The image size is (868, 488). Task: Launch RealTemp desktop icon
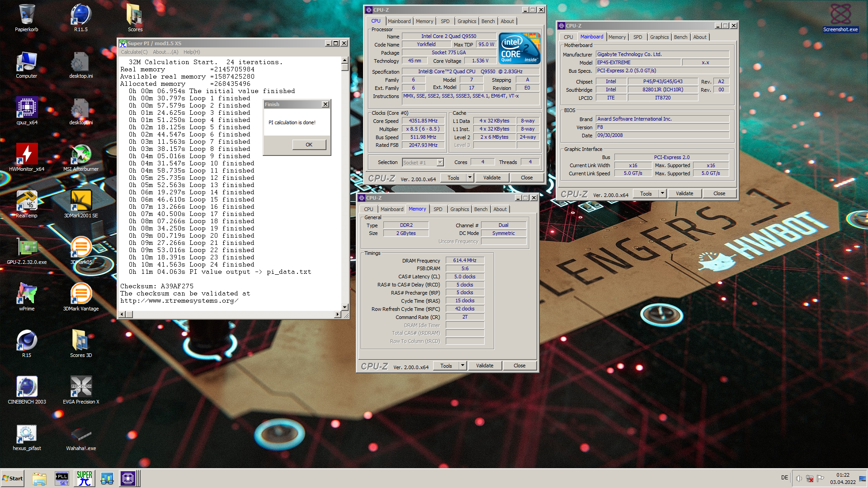[x=27, y=204]
